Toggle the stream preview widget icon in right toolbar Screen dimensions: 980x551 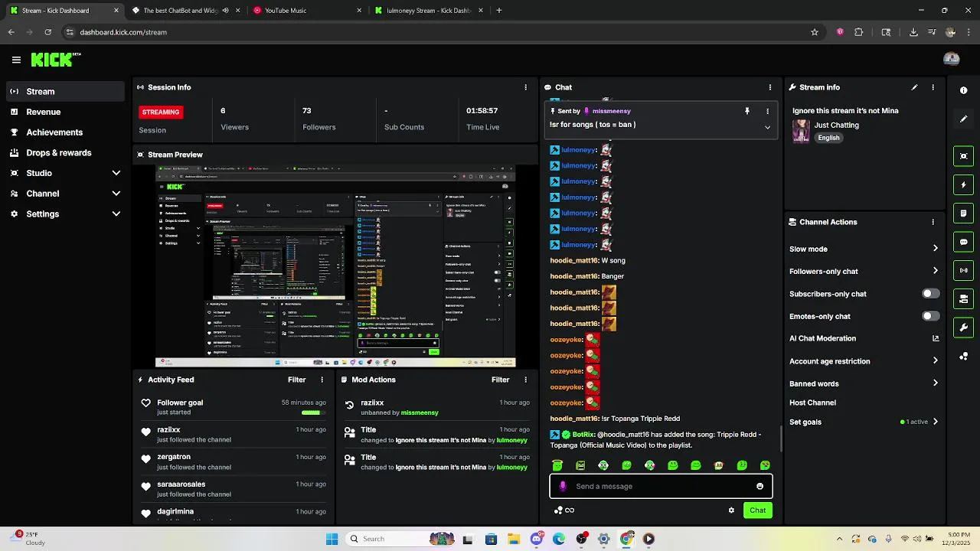click(963, 156)
